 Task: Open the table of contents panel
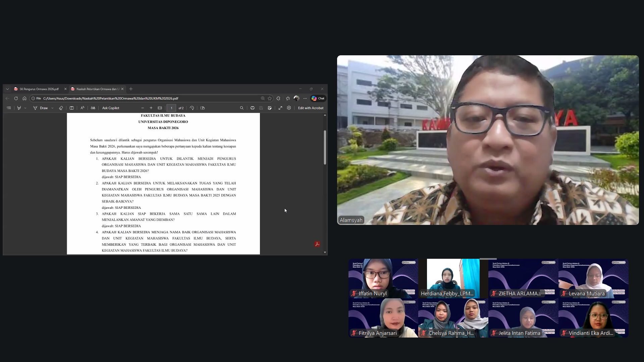pos(9,108)
